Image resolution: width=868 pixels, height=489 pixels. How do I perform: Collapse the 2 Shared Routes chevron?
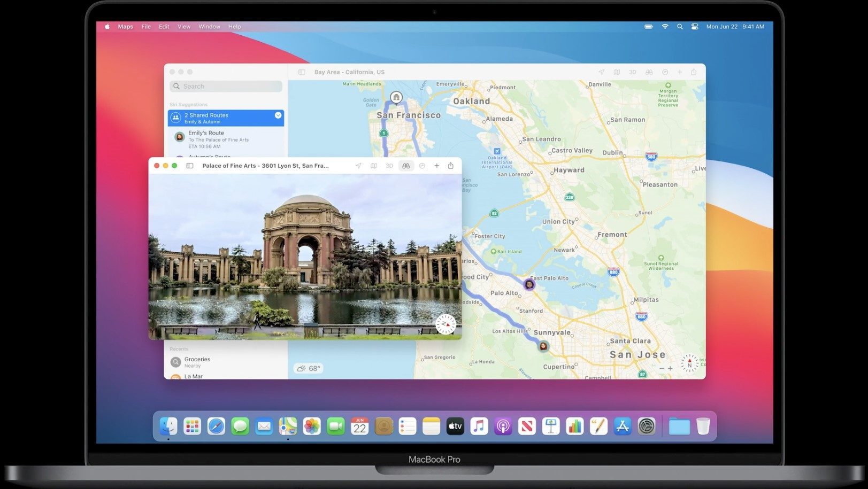[278, 115]
